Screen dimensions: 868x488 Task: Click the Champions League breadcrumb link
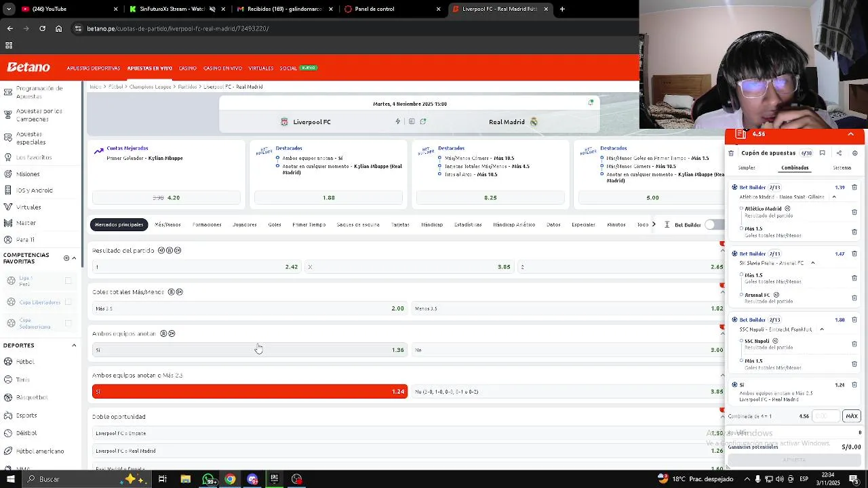[150, 87]
